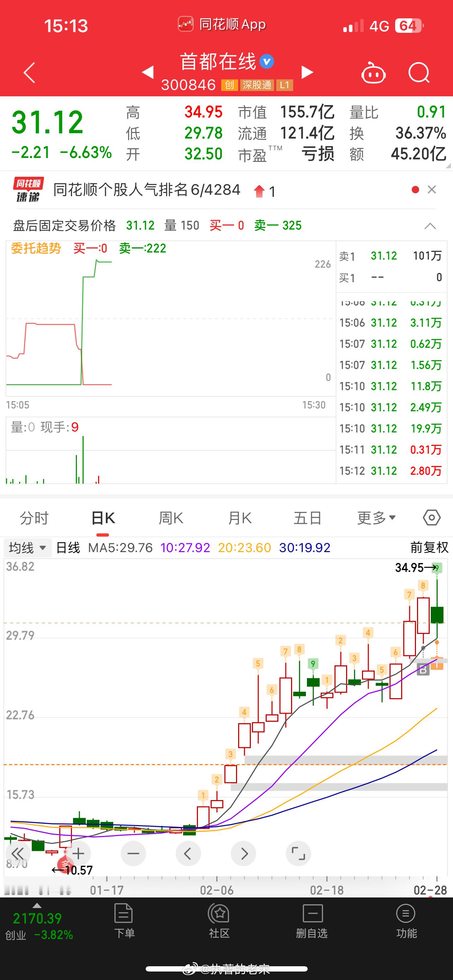453x980 pixels.
Task: Tap the 同花顺 App return link in status bar
Action: point(222,25)
